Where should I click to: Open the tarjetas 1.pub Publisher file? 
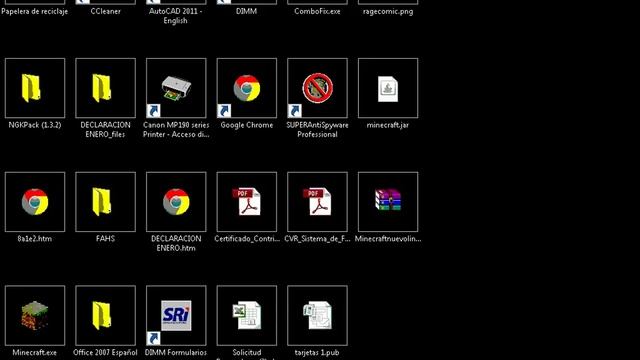pyautogui.click(x=317, y=316)
